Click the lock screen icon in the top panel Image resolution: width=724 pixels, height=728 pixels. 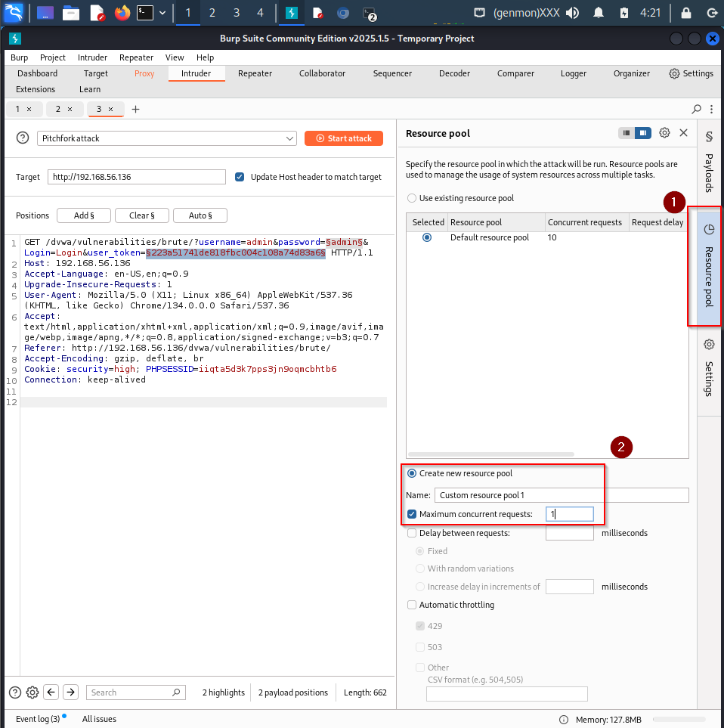coord(686,13)
